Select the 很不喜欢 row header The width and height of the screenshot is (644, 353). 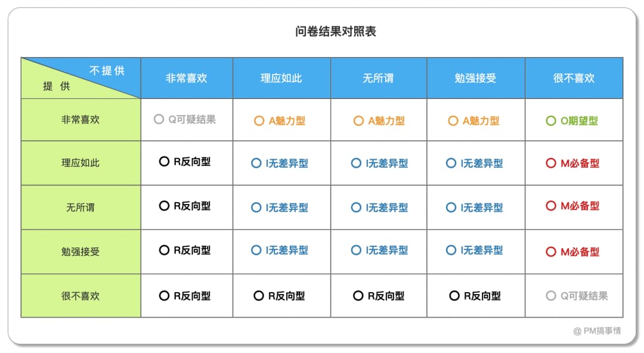point(80,296)
